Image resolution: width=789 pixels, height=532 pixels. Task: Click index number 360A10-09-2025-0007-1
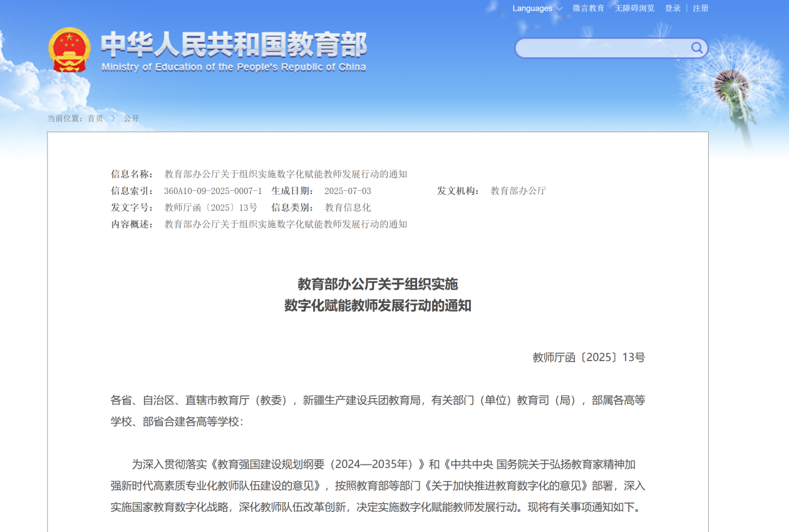[213, 191]
